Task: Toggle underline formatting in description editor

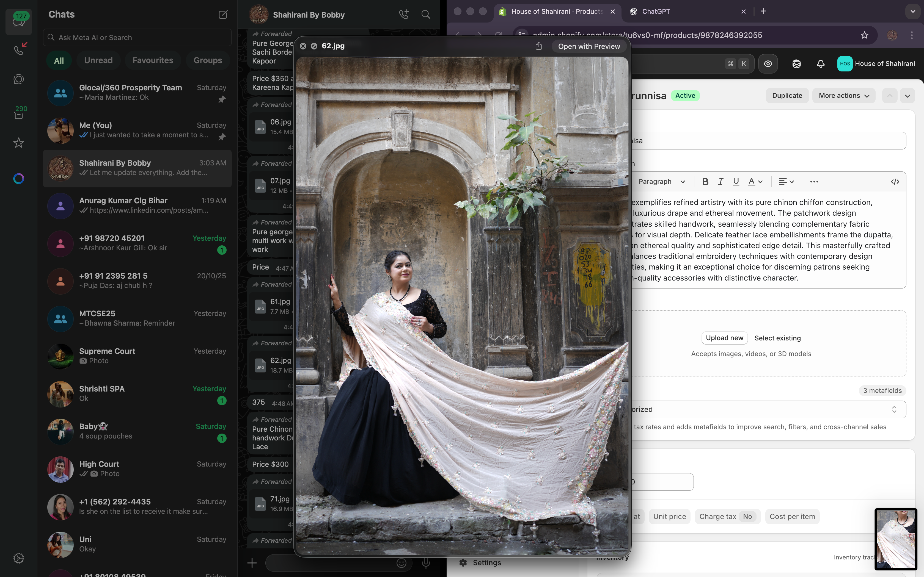Action: (736, 182)
